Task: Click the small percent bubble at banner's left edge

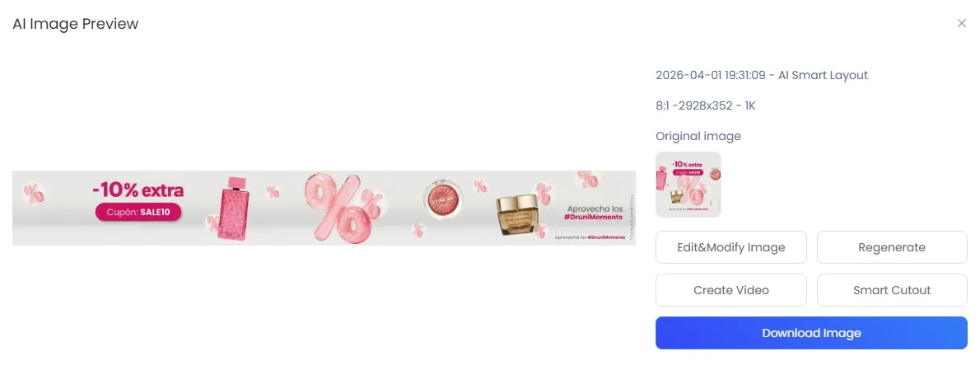Action: tap(34, 194)
